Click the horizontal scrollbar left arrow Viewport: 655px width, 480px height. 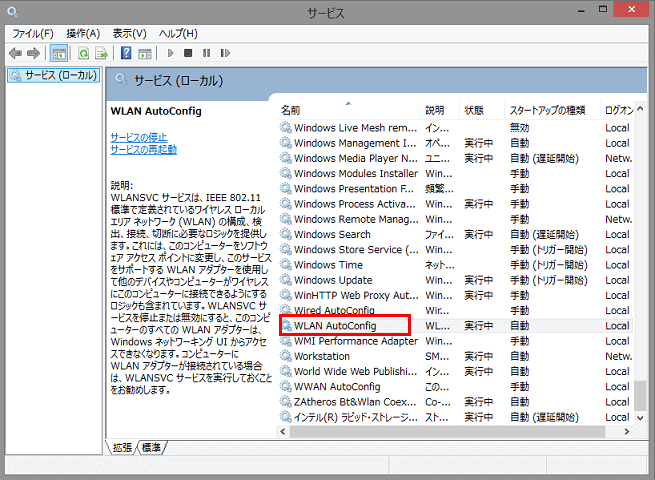click(283, 432)
